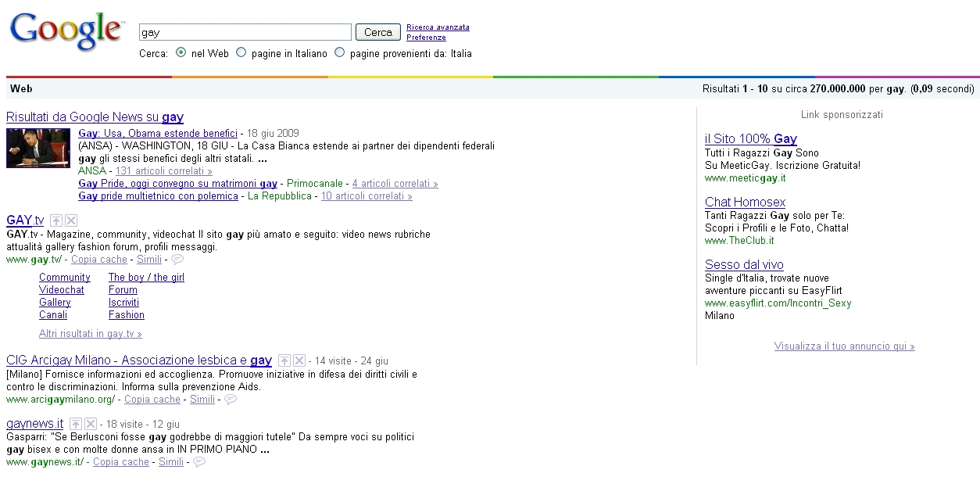
Task: Click the www.easyflirt.com/Incontri_Sexy URL text
Action: pyautogui.click(x=778, y=303)
